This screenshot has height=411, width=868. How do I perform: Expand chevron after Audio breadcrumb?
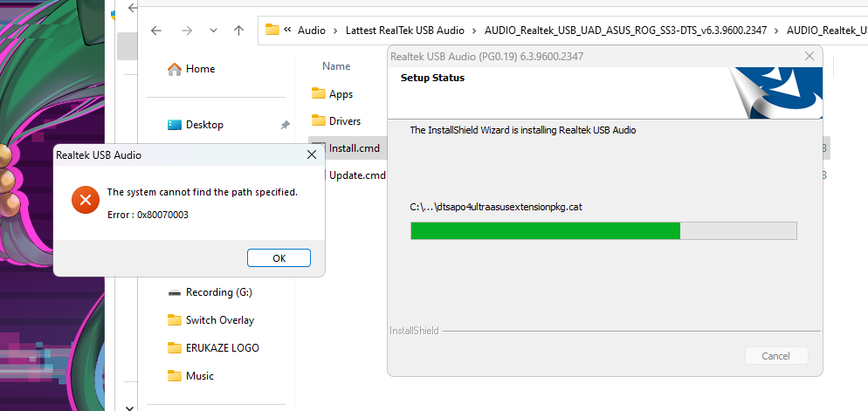(x=335, y=31)
